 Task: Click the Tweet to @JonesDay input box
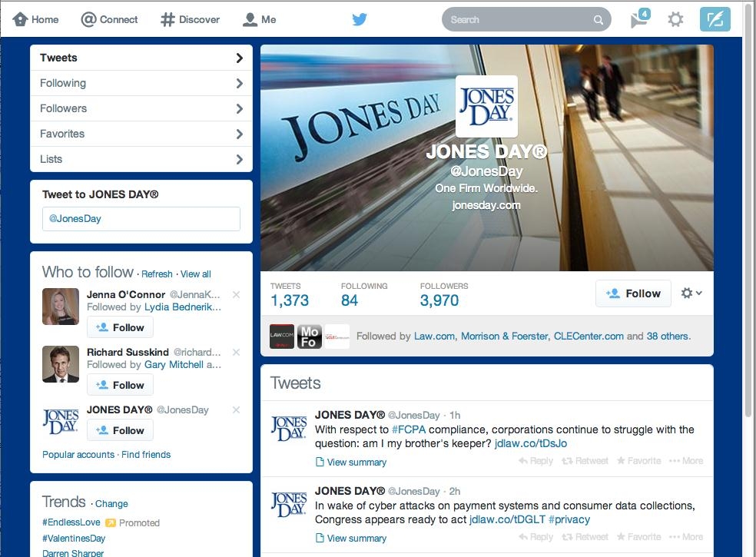(141, 219)
